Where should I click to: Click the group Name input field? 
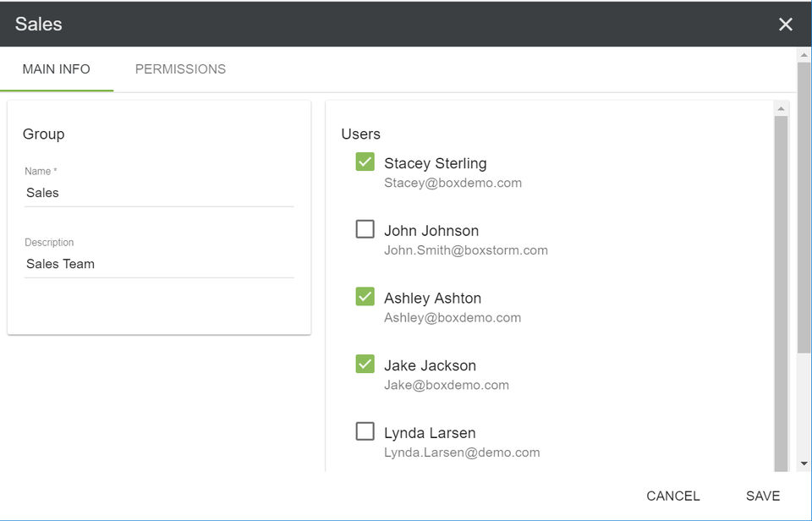pyautogui.click(x=159, y=193)
